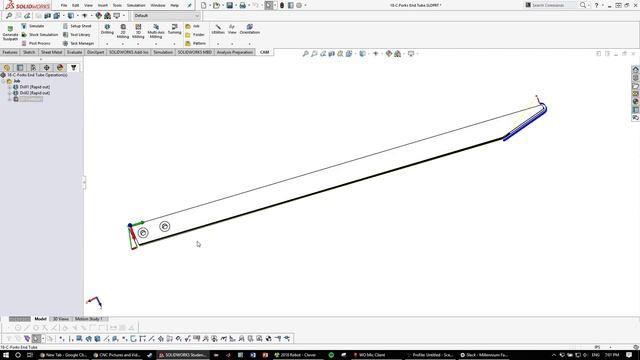Switch to the Features ribbon tab
This screenshot has width=640, height=360.
coord(10,52)
